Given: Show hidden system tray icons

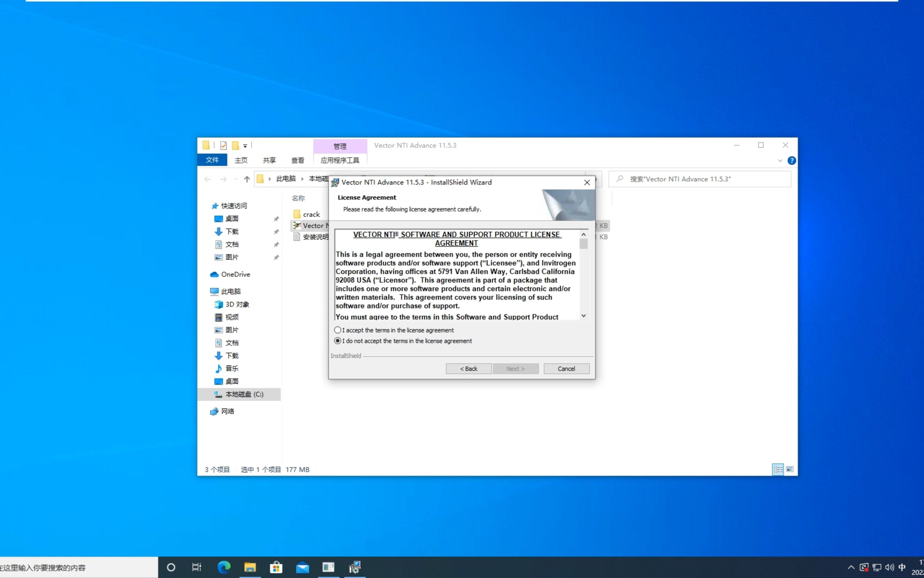Looking at the screenshot, I should point(851,567).
